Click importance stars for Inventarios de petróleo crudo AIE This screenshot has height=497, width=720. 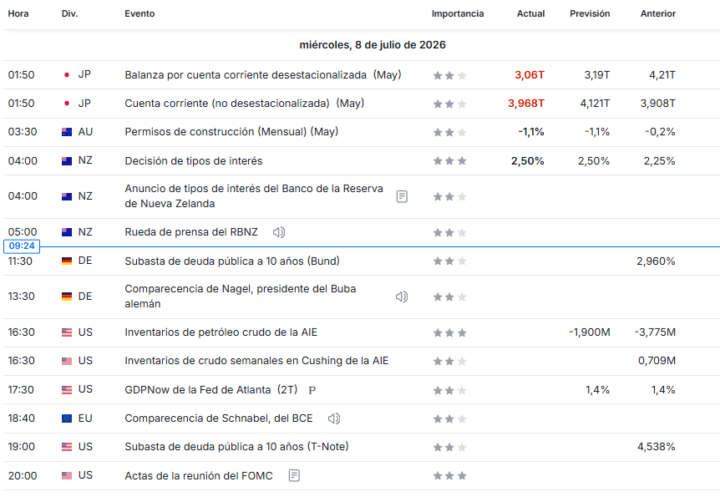[x=450, y=333]
